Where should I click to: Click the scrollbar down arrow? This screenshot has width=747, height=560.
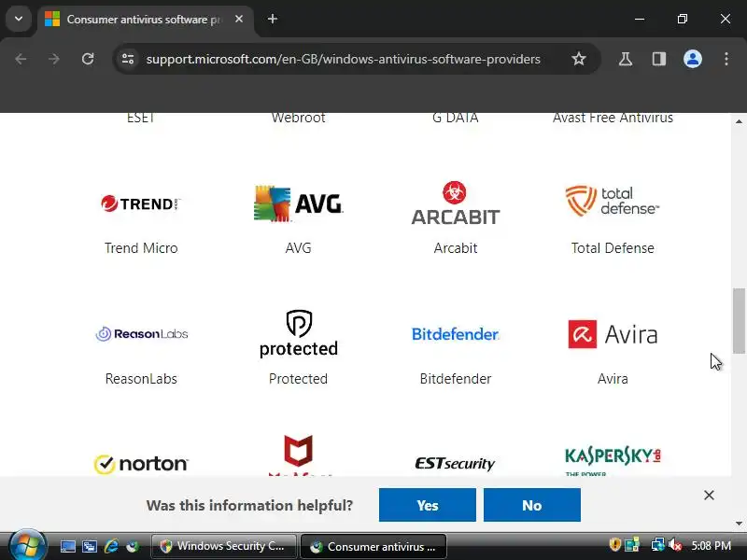(739, 524)
